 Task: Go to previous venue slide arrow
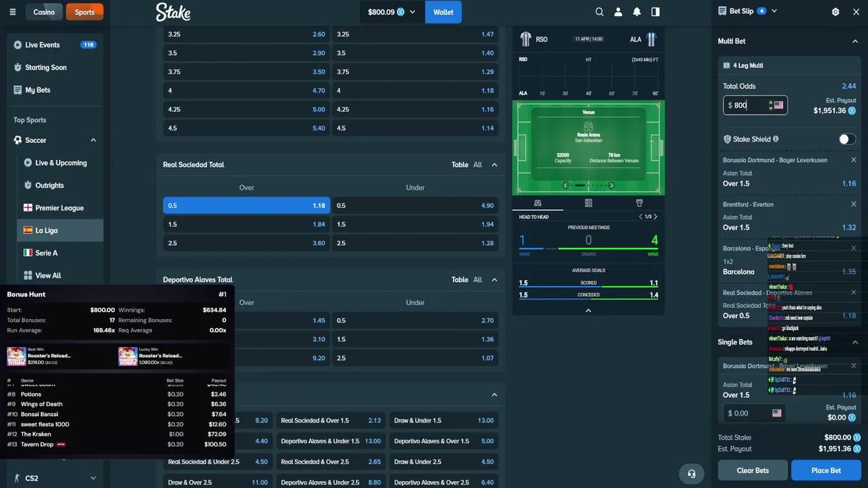[x=566, y=185]
